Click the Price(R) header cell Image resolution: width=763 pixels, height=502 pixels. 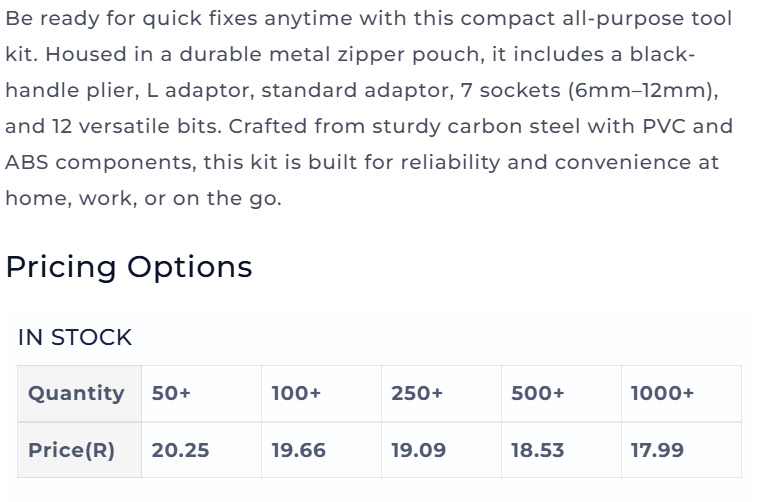click(x=79, y=450)
